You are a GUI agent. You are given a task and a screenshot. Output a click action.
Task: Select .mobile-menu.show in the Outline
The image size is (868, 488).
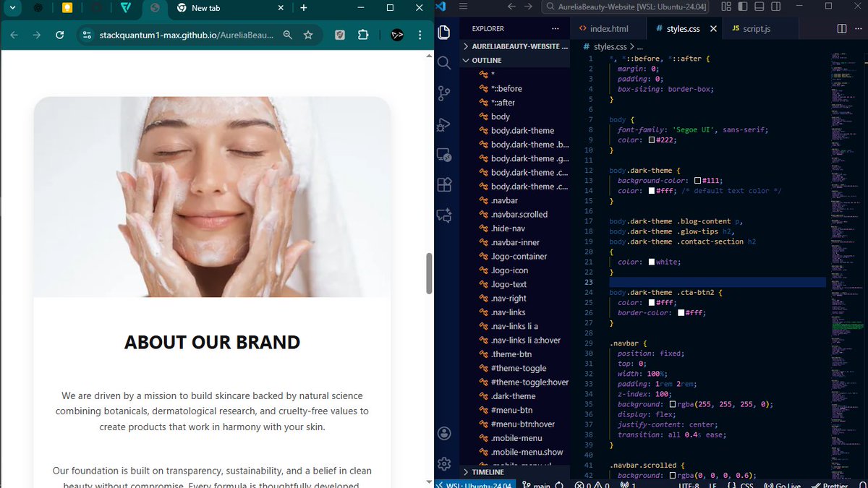coord(527,452)
